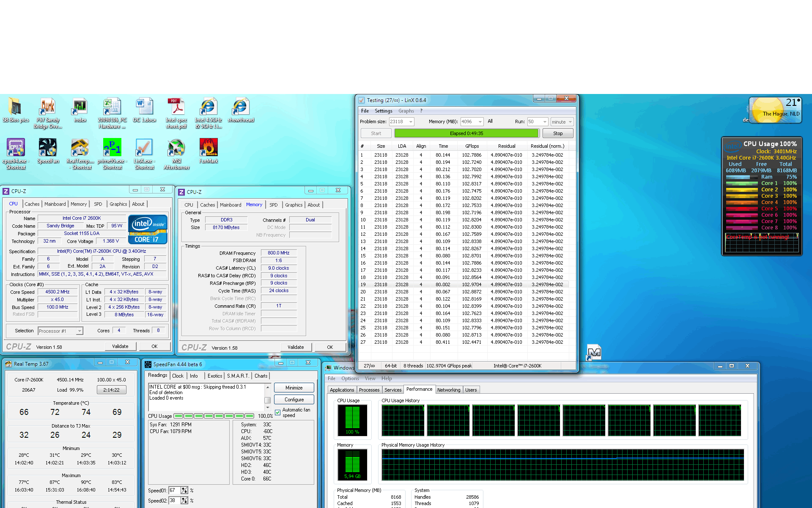Click the green Elapsed progress bar in LinX
Image resolution: width=812 pixels, height=508 pixels.
(x=466, y=133)
